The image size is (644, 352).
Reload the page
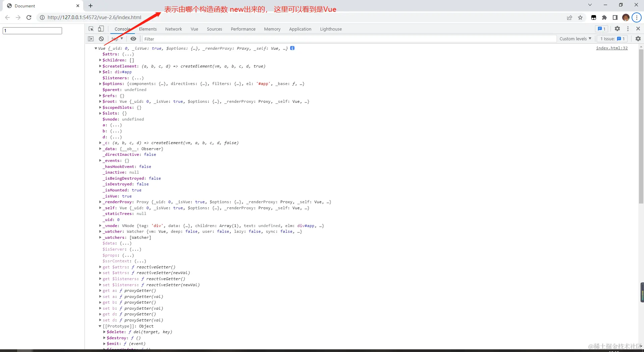[x=29, y=17]
